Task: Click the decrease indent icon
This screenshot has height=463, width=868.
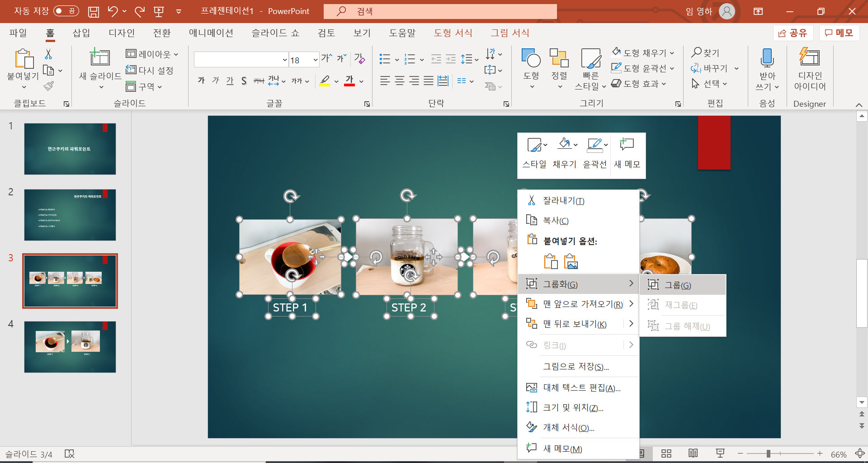Action: pos(436,59)
